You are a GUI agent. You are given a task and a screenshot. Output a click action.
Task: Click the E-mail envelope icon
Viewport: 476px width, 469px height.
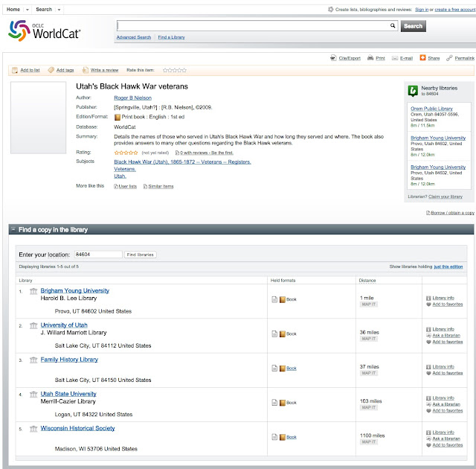point(395,58)
